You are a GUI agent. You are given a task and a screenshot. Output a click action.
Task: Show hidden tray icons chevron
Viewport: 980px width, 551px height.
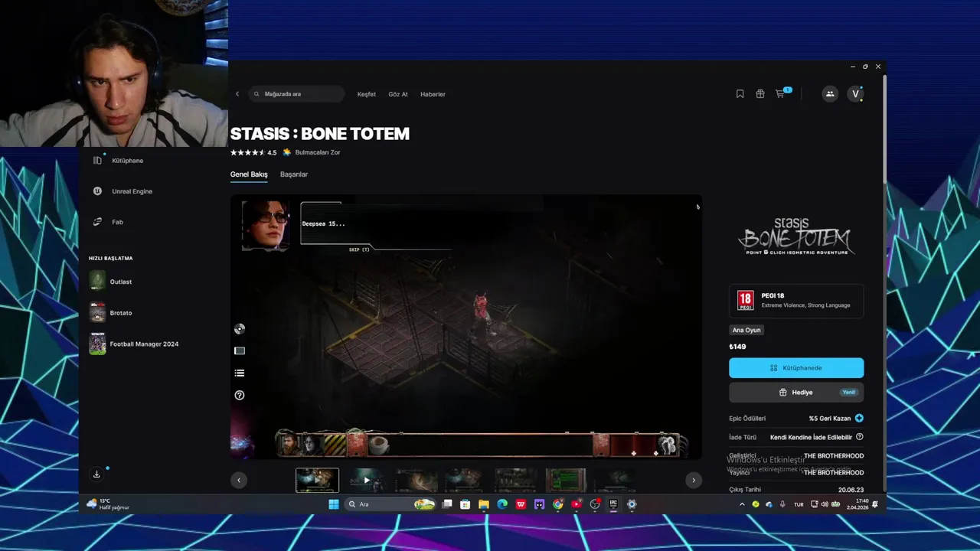coord(742,504)
